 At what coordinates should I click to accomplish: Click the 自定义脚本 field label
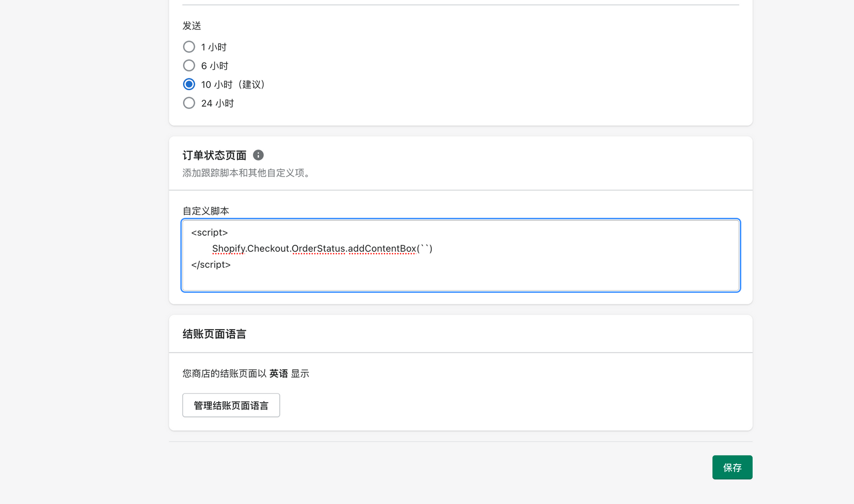[x=205, y=210]
